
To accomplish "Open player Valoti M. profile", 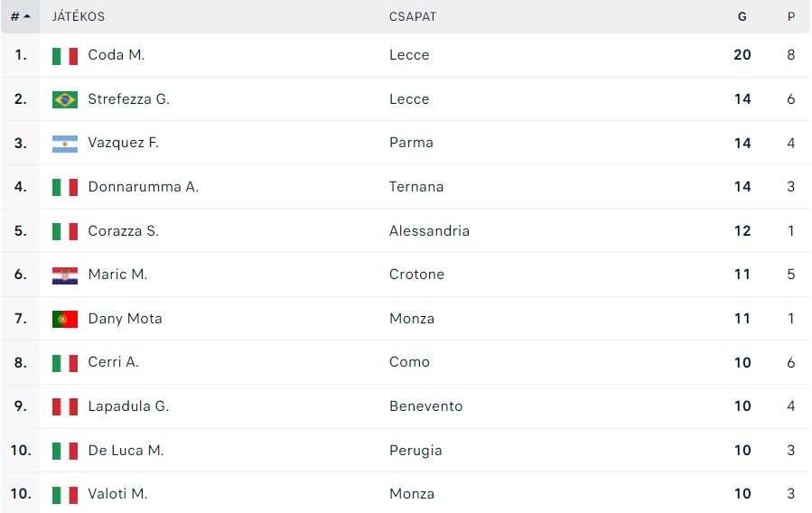I will (x=117, y=494).
